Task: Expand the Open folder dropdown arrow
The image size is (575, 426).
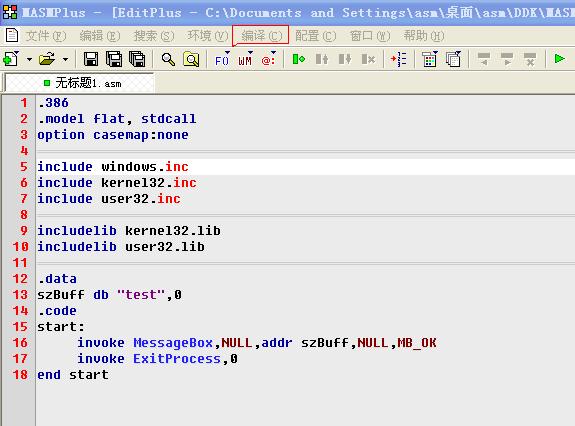Action: [x=65, y=59]
